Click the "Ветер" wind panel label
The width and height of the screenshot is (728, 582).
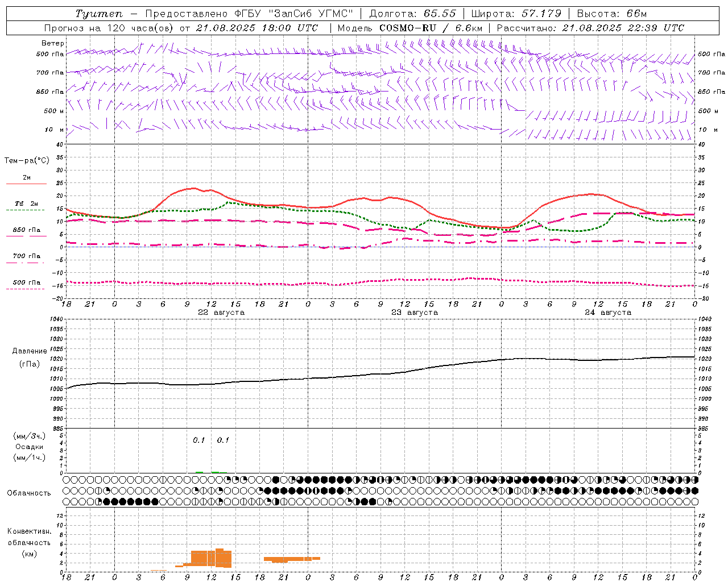point(53,43)
